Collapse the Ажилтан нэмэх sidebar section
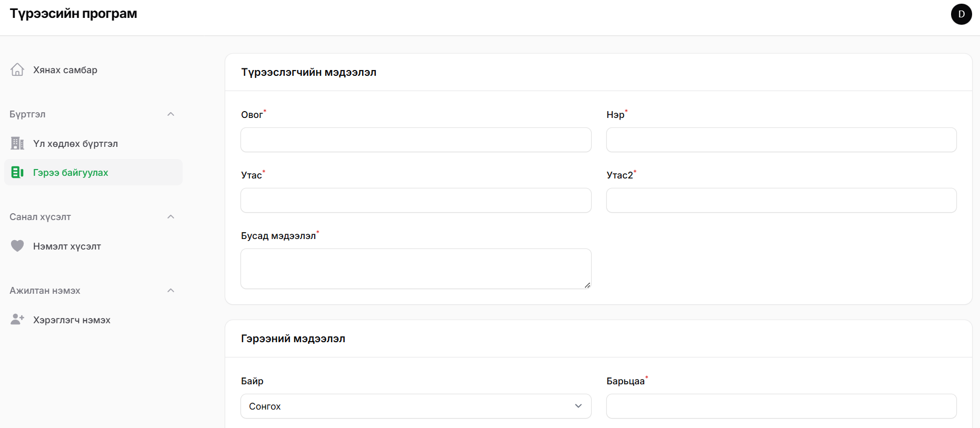Screen dimensions: 980x428 (x=171, y=291)
